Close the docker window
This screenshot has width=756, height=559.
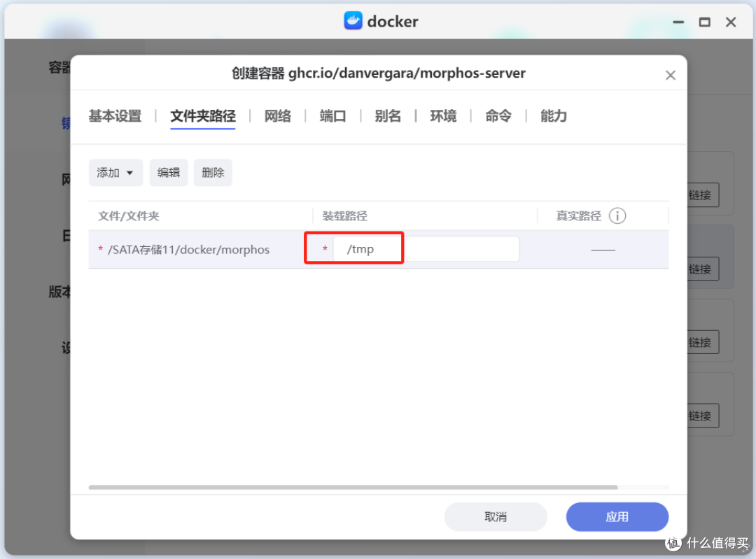[731, 22]
